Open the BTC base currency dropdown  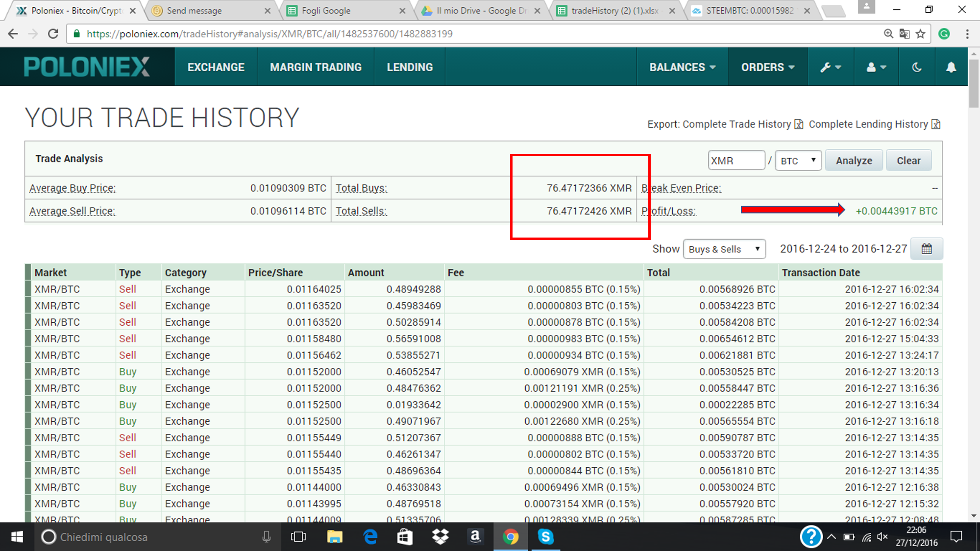pos(798,161)
